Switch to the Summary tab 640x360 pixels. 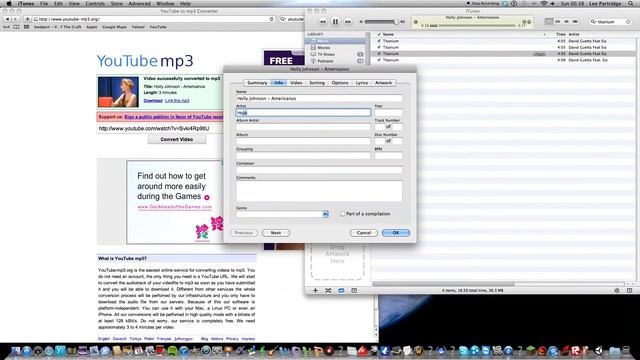[x=257, y=83]
